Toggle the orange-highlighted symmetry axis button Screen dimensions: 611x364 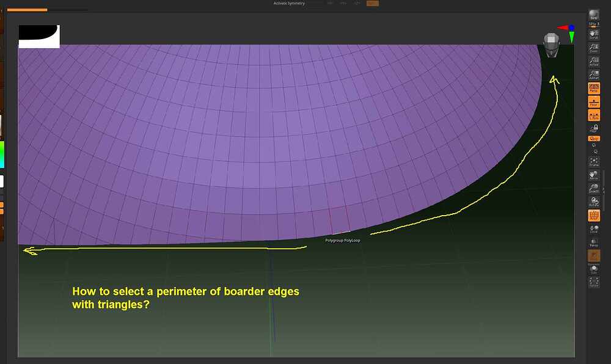373,3
